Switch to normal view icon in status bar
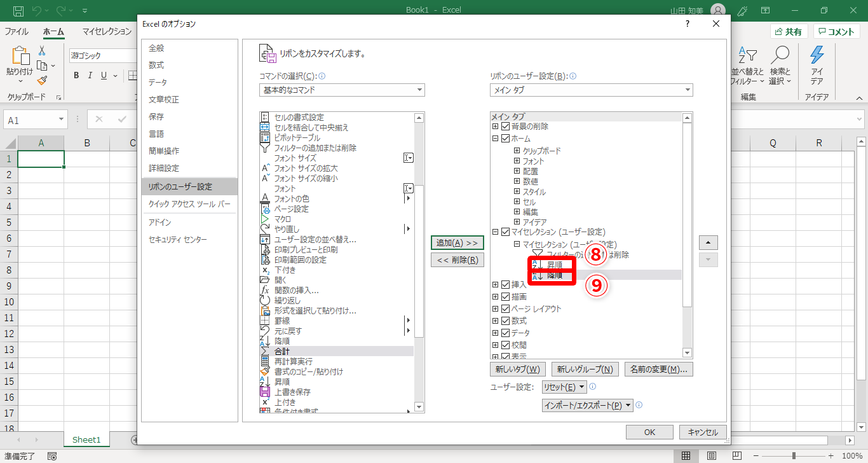This screenshot has height=463, width=868. (686, 456)
